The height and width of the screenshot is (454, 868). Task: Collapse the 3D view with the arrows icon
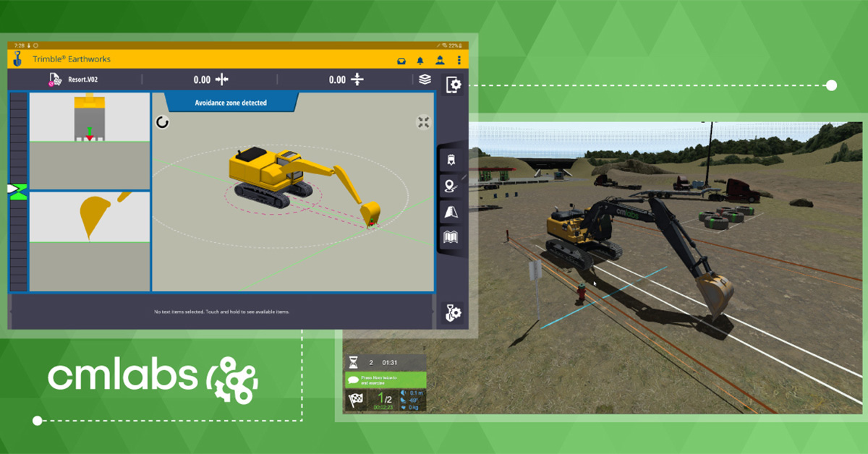pos(424,122)
